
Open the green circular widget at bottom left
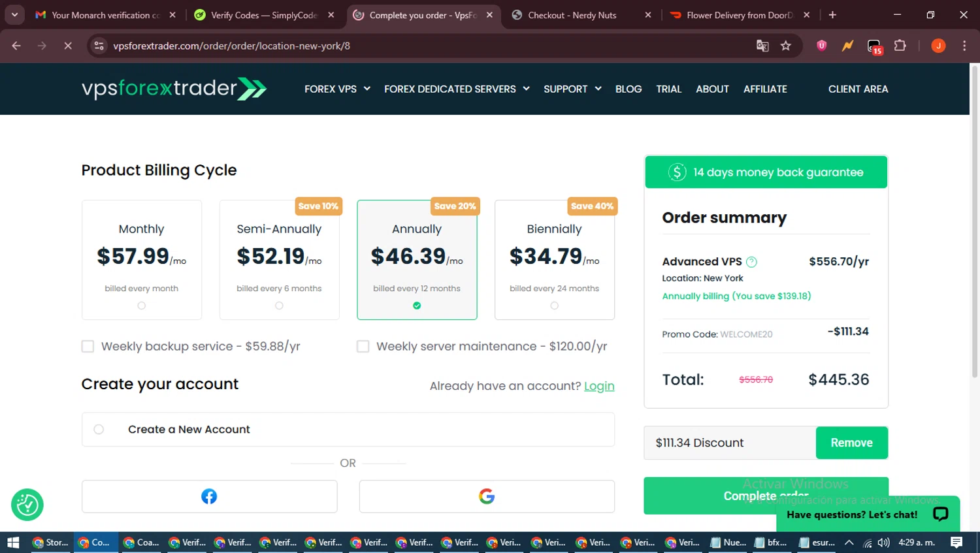pos(27,505)
